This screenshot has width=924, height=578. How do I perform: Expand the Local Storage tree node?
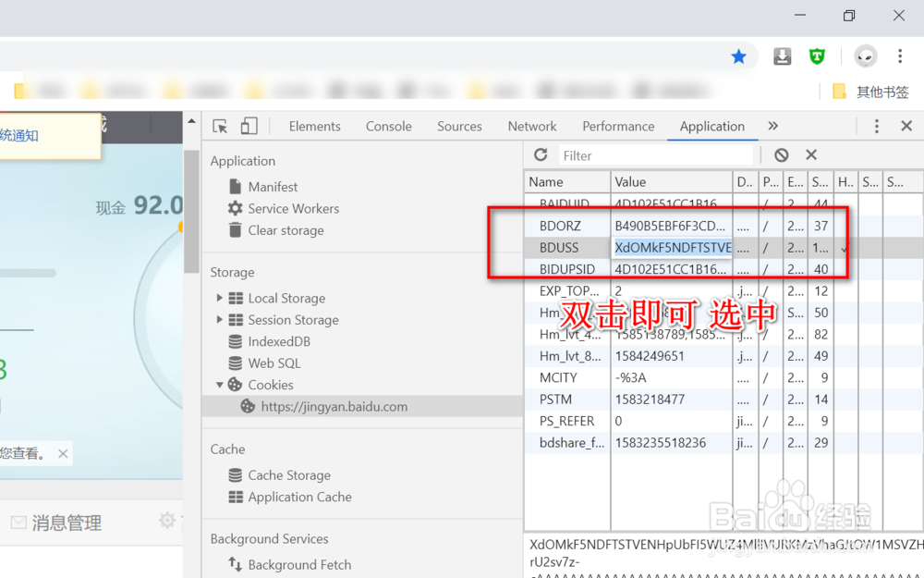tap(219, 298)
